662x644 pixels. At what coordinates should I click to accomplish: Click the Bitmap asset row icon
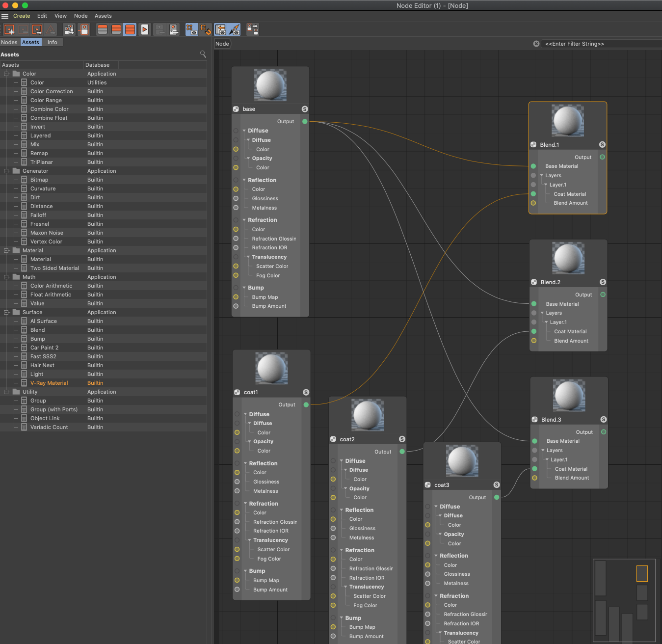(24, 180)
